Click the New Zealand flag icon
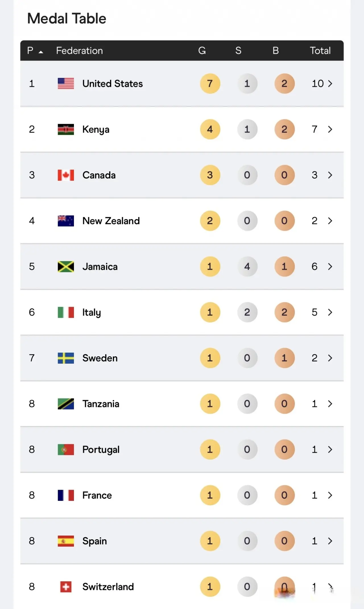Screen dimensions: 364x609 pyautogui.click(x=66, y=221)
